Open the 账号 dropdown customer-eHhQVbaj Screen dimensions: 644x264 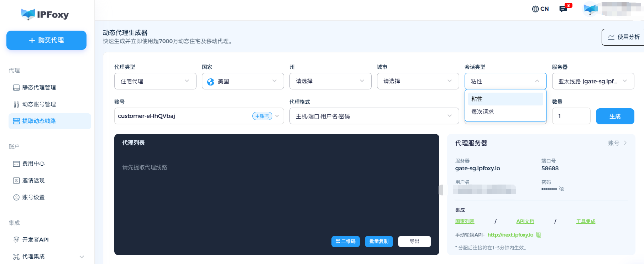[199, 116]
